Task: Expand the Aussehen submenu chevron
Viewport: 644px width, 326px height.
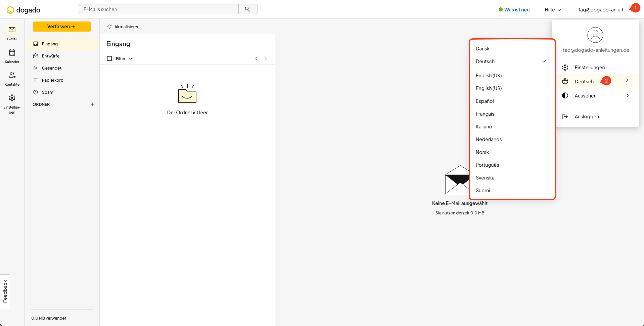Action: [x=627, y=95]
